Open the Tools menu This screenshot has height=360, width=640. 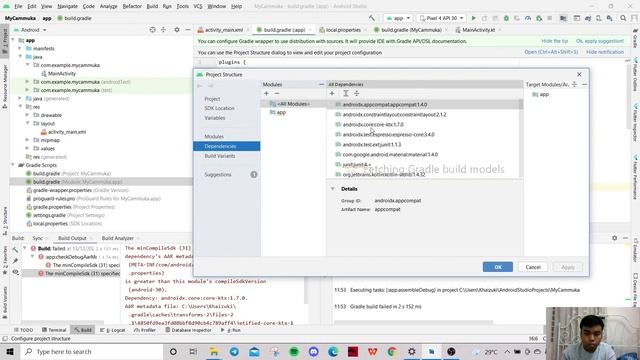(x=182, y=6)
